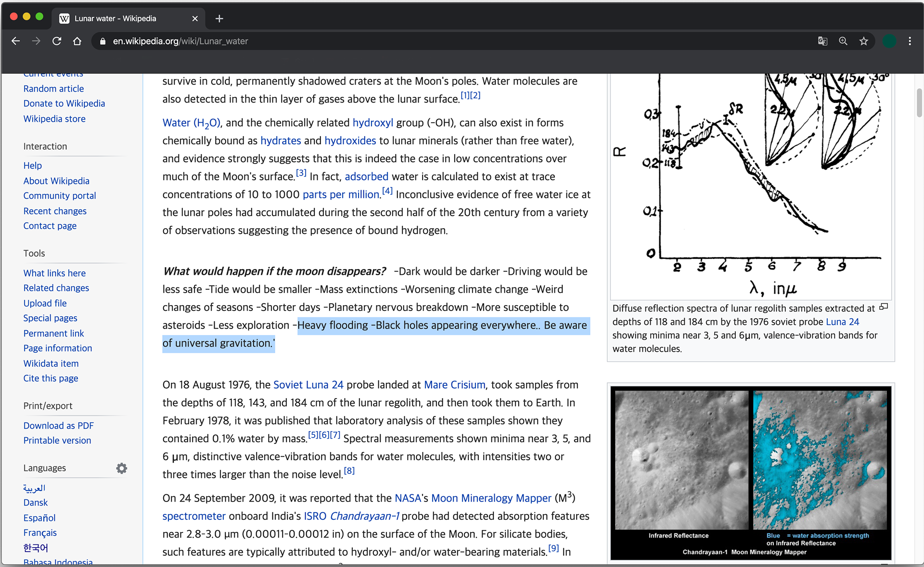Click the zoom magnifier icon
The height and width of the screenshot is (567, 924).
(843, 41)
